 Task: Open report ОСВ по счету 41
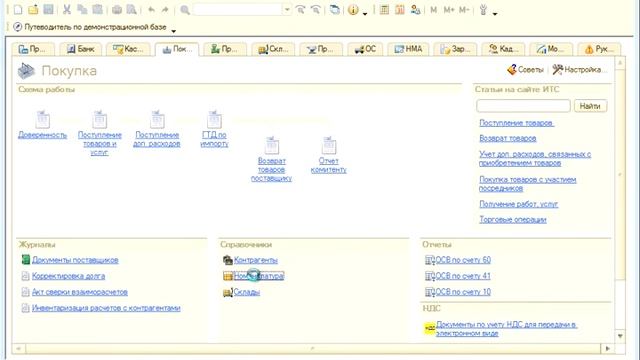click(463, 276)
